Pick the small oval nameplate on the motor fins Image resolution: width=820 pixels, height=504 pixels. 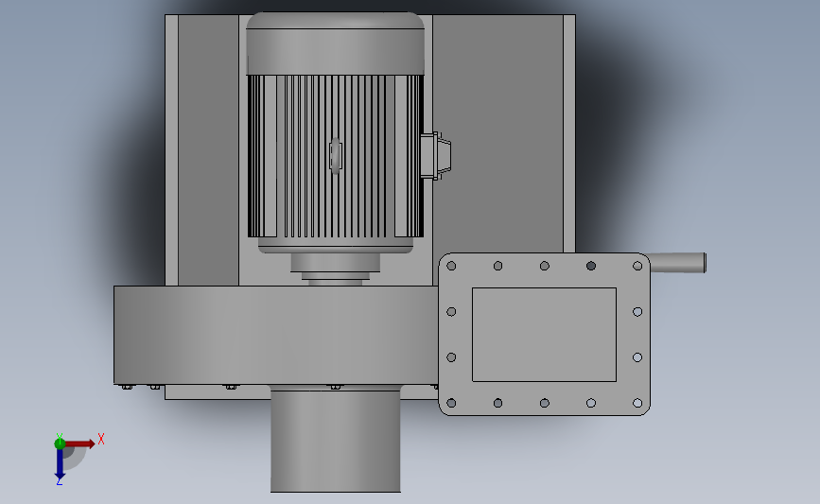tap(335, 155)
